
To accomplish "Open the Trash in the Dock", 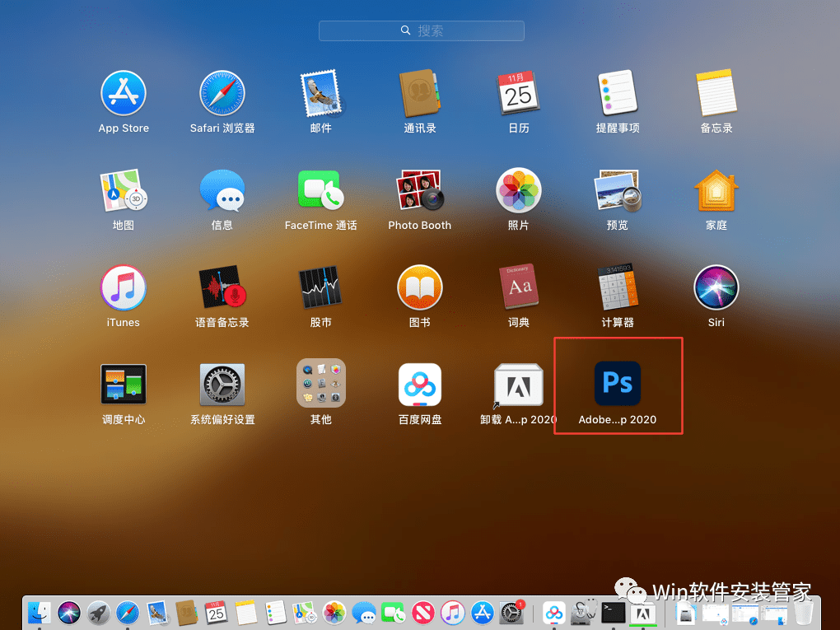I will click(x=803, y=613).
